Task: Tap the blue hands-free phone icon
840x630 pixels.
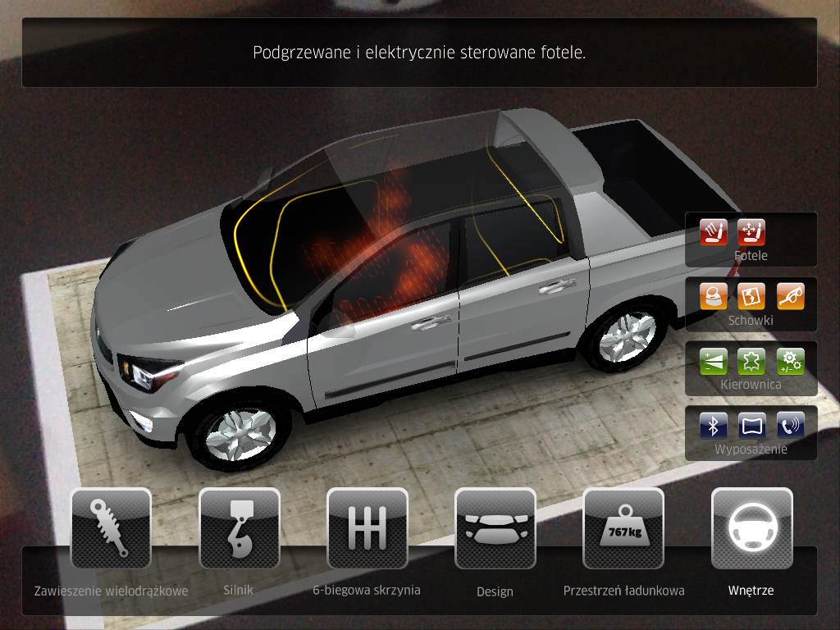Action: (x=790, y=425)
